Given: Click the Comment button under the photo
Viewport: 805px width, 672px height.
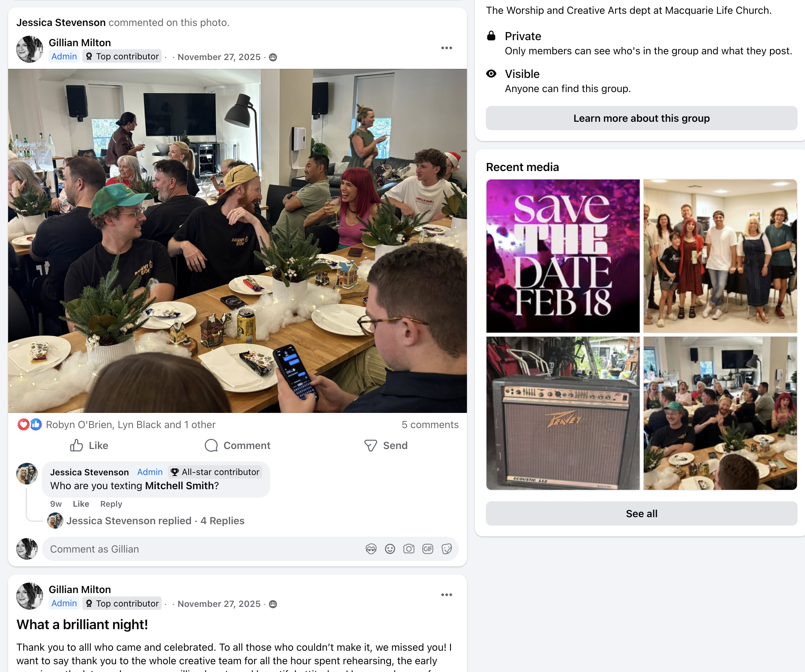Looking at the screenshot, I should pyautogui.click(x=238, y=445).
